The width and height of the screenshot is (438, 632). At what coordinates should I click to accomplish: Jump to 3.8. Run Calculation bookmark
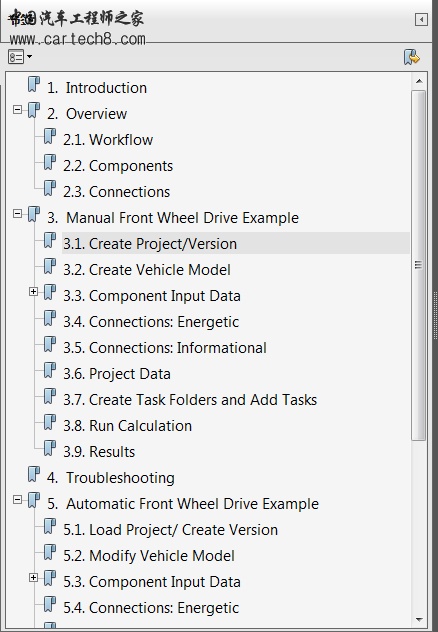pyautogui.click(x=127, y=426)
